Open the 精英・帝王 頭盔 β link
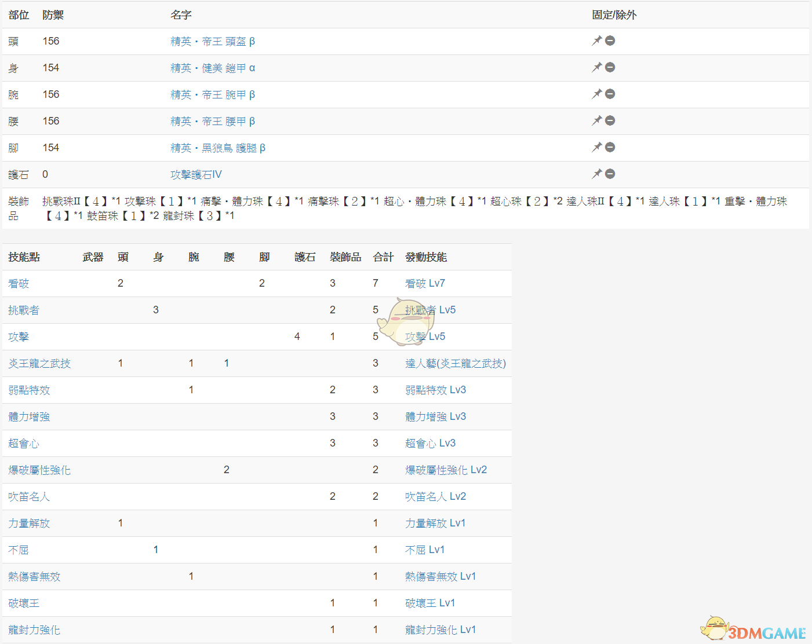The image size is (812, 644). pos(212,42)
